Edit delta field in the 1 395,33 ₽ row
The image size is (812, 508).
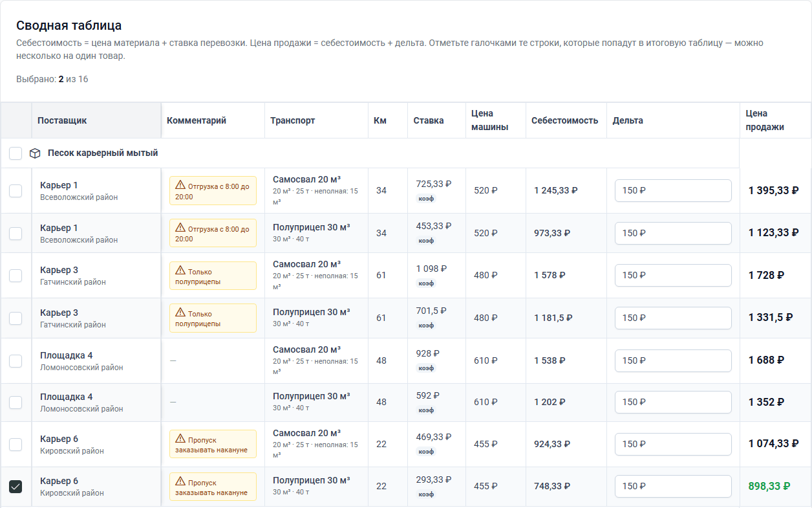point(673,191)
